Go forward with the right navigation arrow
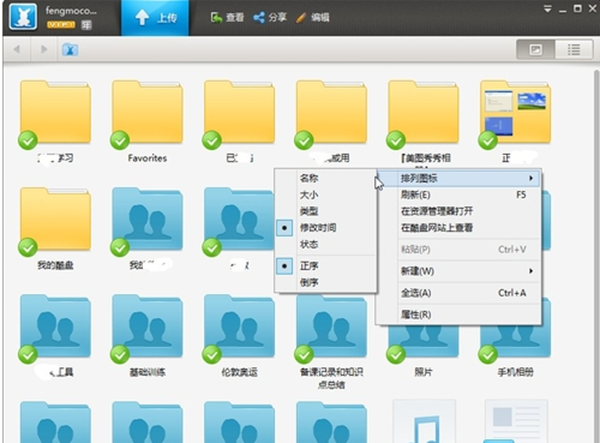The width and height of the screenshot is (600, 443). [x=44, y=49]
